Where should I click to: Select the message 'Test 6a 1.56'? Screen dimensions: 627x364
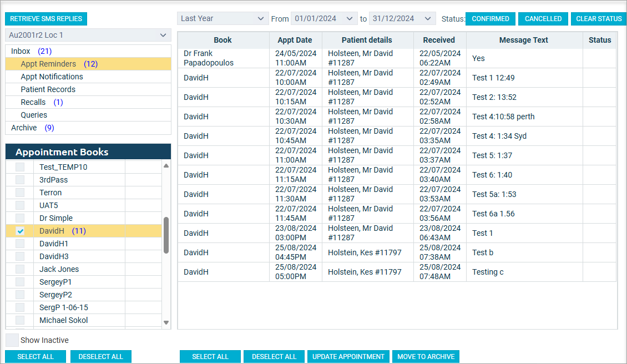(x=493, y=214)
